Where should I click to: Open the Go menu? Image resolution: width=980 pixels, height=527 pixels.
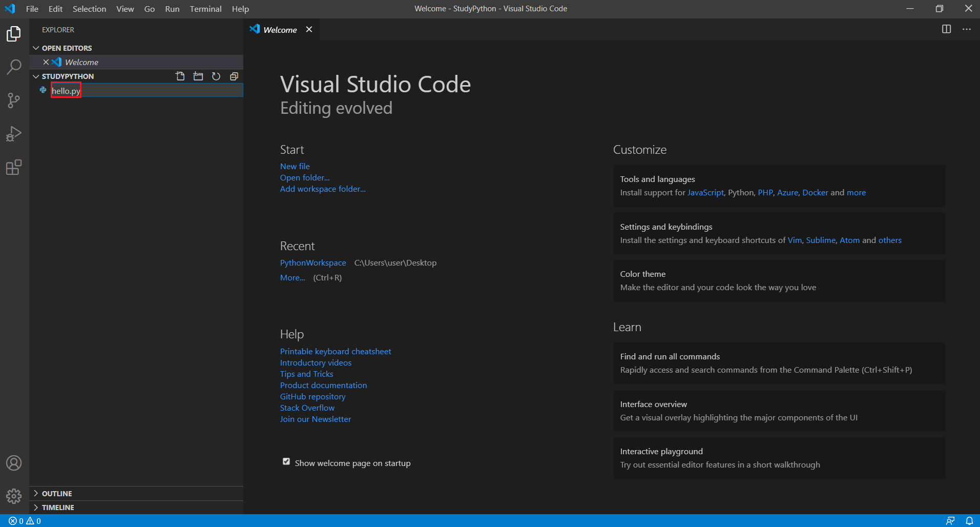(150, 9)
